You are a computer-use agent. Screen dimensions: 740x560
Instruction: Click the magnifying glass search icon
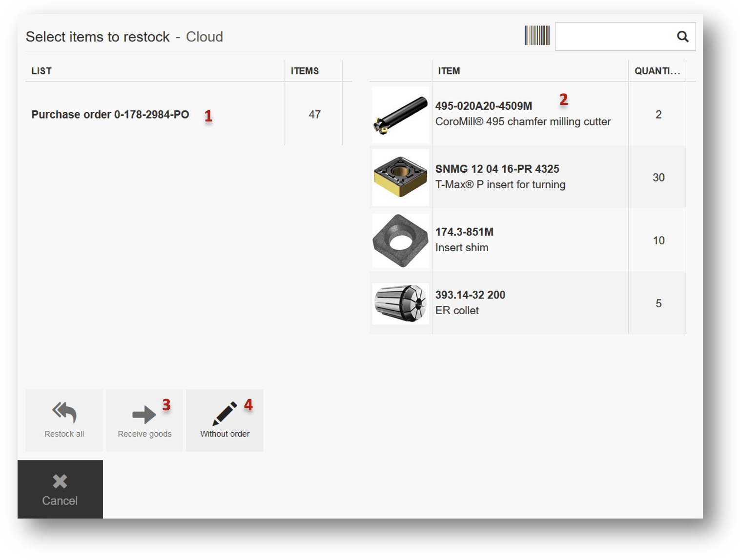tap(682, 37)
